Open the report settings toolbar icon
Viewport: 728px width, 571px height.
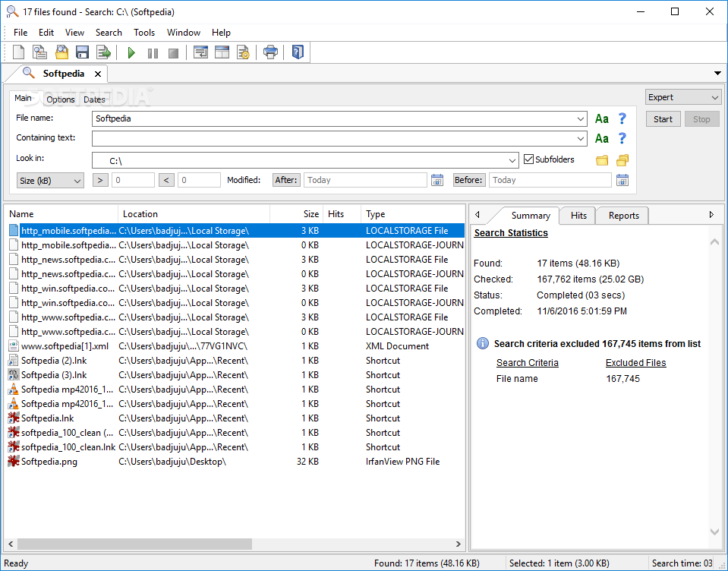[x=243, y=52]
